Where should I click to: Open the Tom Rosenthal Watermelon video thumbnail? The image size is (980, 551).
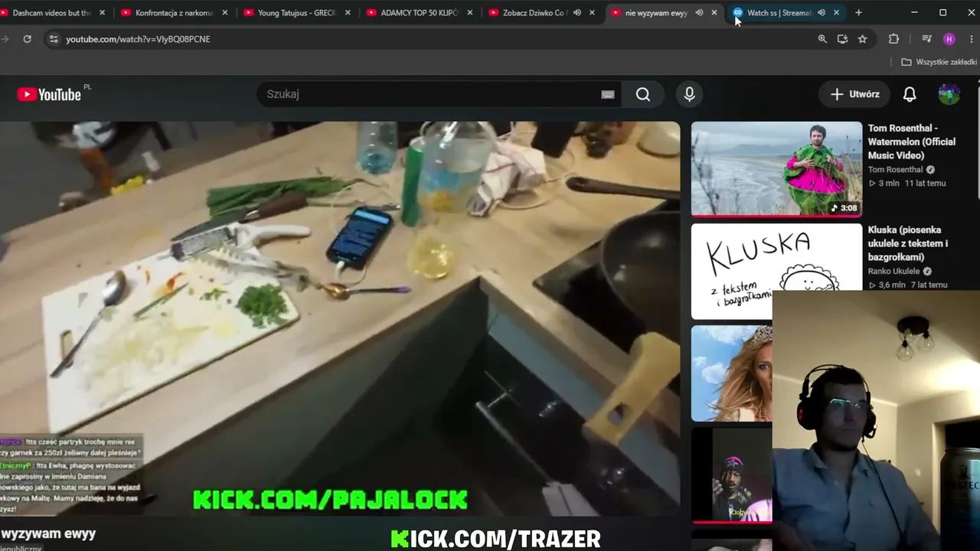(x=776, y=169)
